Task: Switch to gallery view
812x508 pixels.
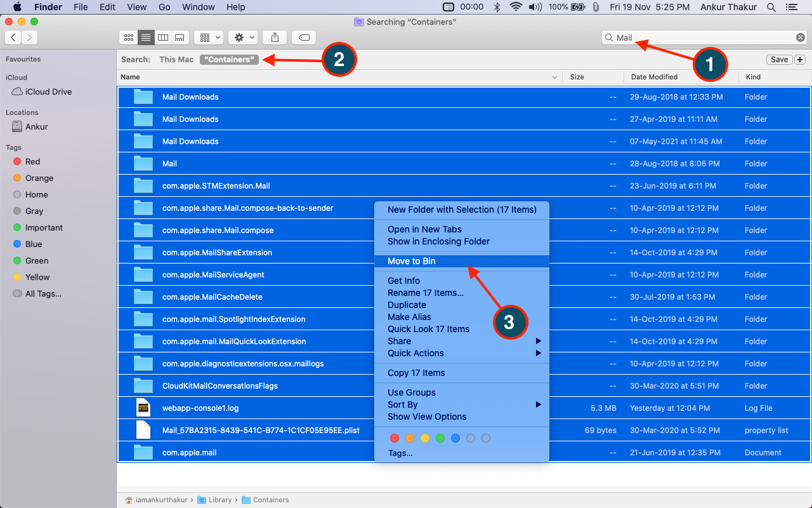Action: (180, 37)
